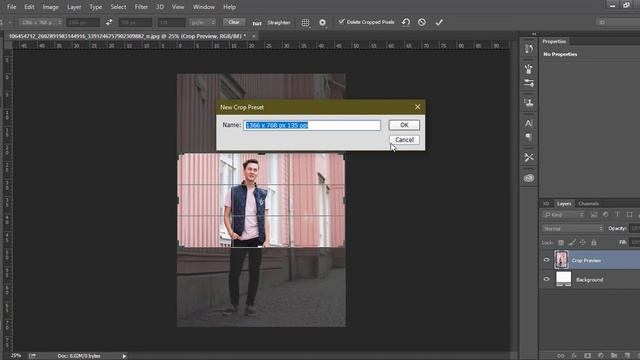Open the Type menu
The width and height of the screenshot is (640, 360).
96,7
